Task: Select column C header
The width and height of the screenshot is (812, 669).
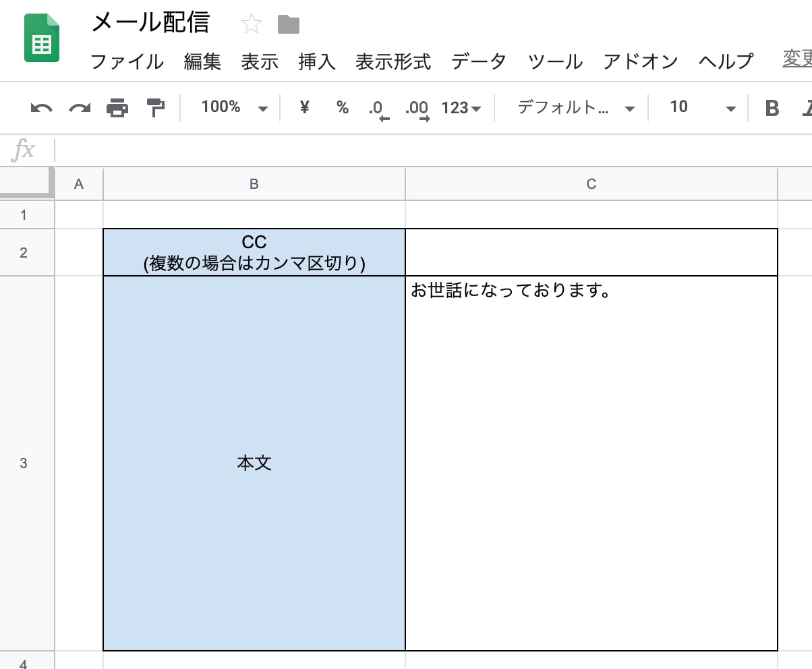Action: point(591,184)
